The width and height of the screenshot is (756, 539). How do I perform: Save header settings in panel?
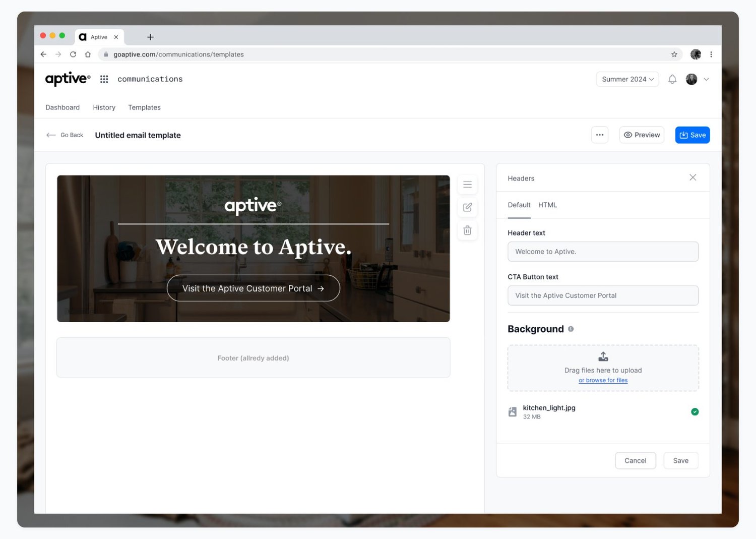tap(681, 461)
